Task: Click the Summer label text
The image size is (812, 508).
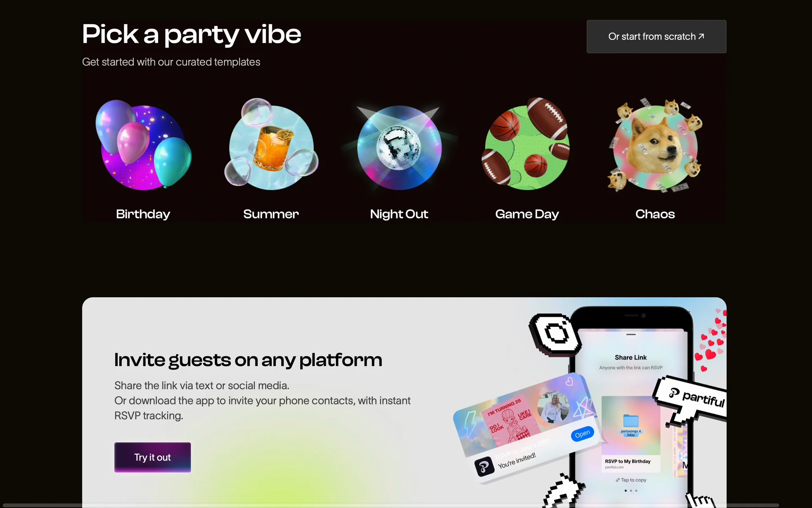Action: [271, 214]
